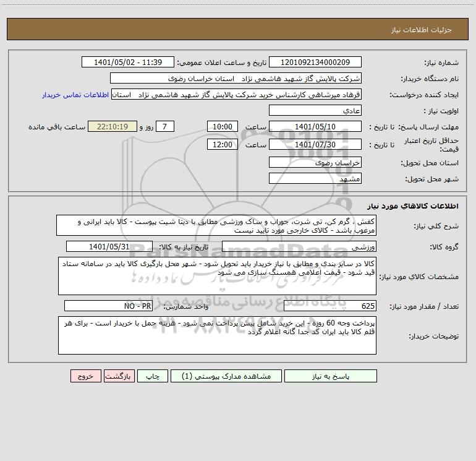The image size is (476, 461).
Task: Click the unit of measure field 'NO - PR'
Action: pos(108,306)
